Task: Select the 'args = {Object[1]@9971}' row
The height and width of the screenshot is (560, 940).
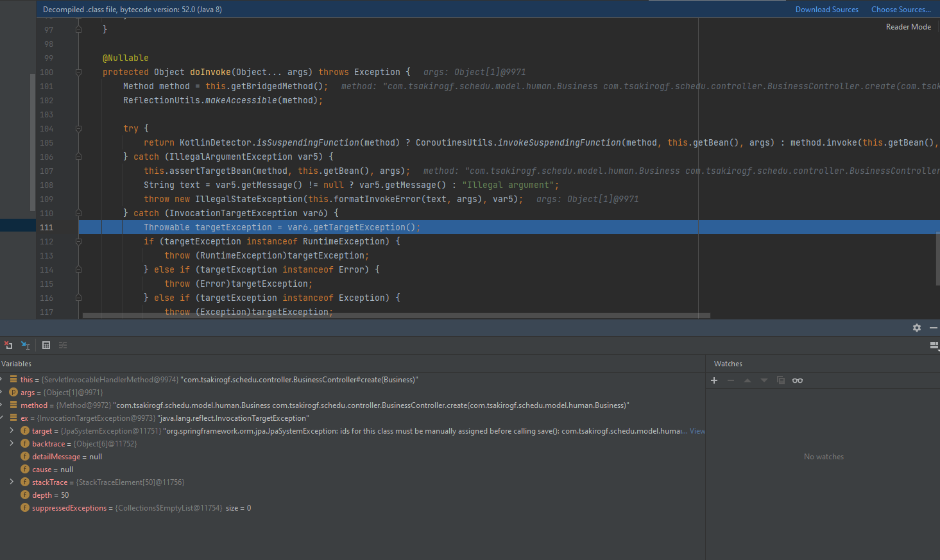Action: pos(352,392)
